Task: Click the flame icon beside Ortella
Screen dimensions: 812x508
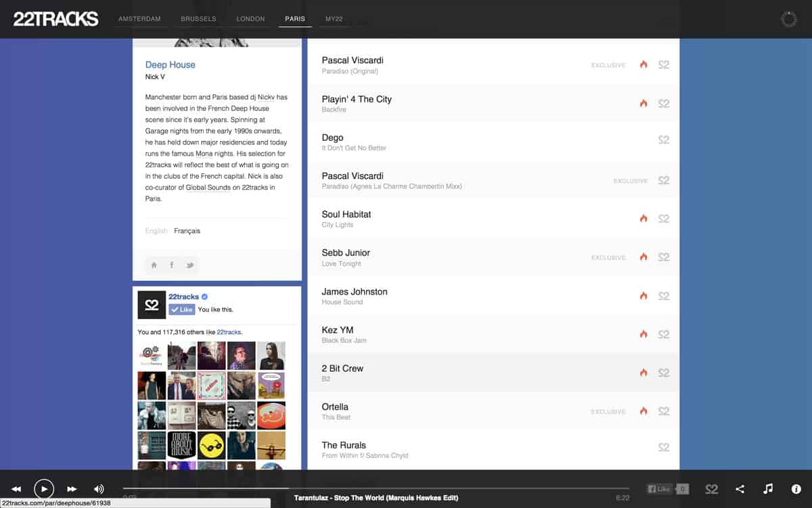Action: (x=644, y=411)
